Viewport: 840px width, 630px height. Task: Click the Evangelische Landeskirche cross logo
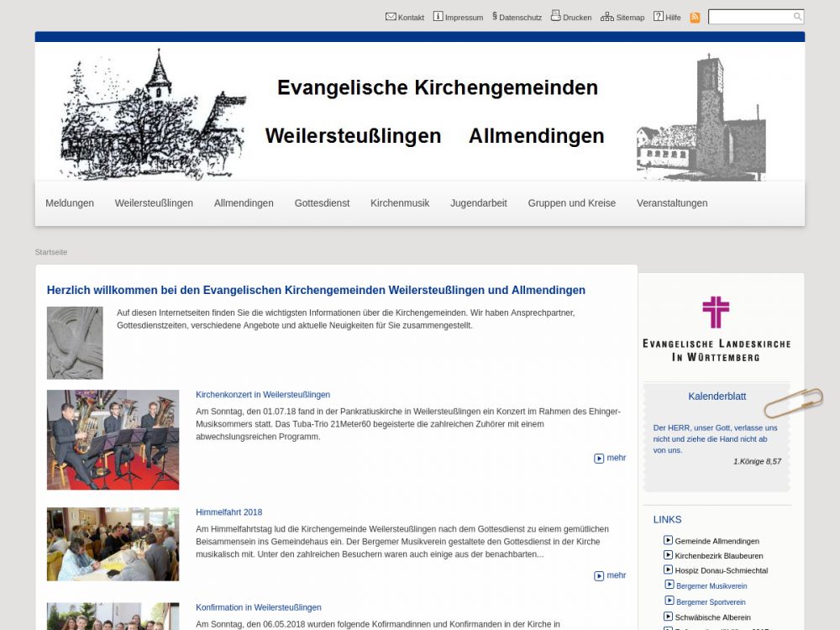point(716,312)
